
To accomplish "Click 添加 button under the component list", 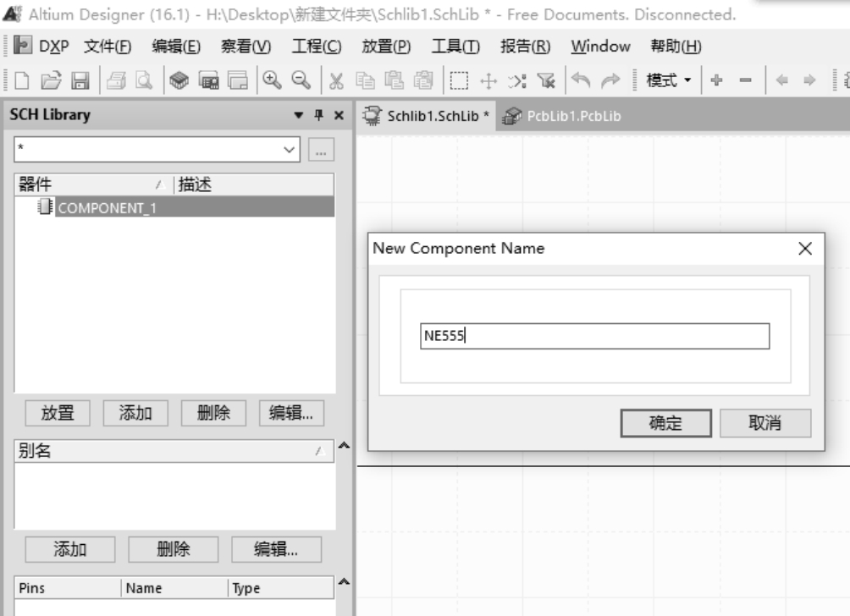I will (135, 413).
